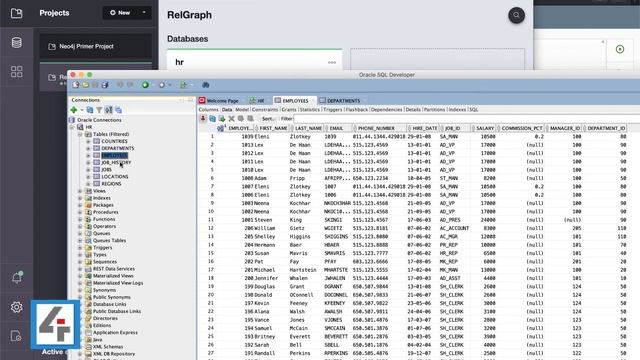Click the HIRE_DATE column header
Image resolution: width=640 pixels, height=360 pixels.
pos(424,128)
